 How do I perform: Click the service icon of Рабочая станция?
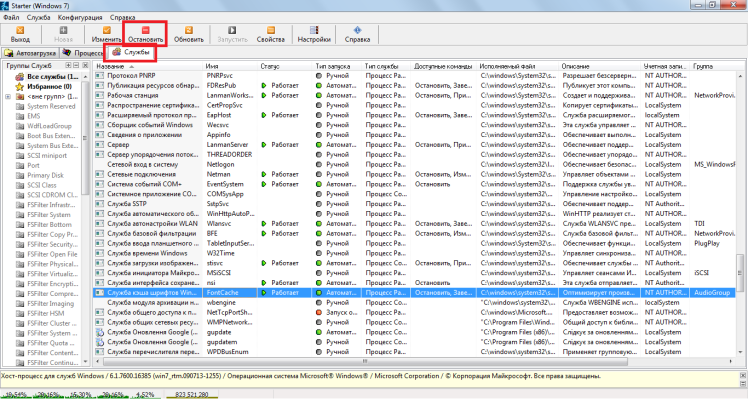(99, 95)
